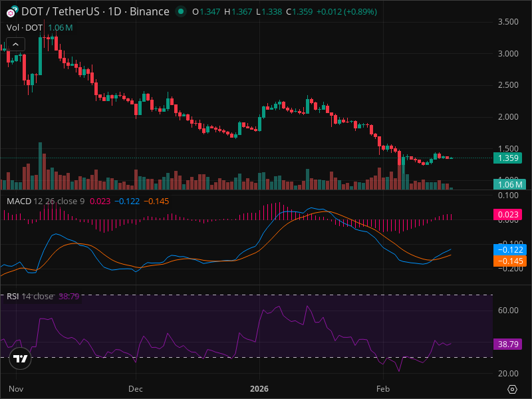Click the RSI value label 38.79
The width and height of the screenshot is (532, 399).
tap(507, 344)
